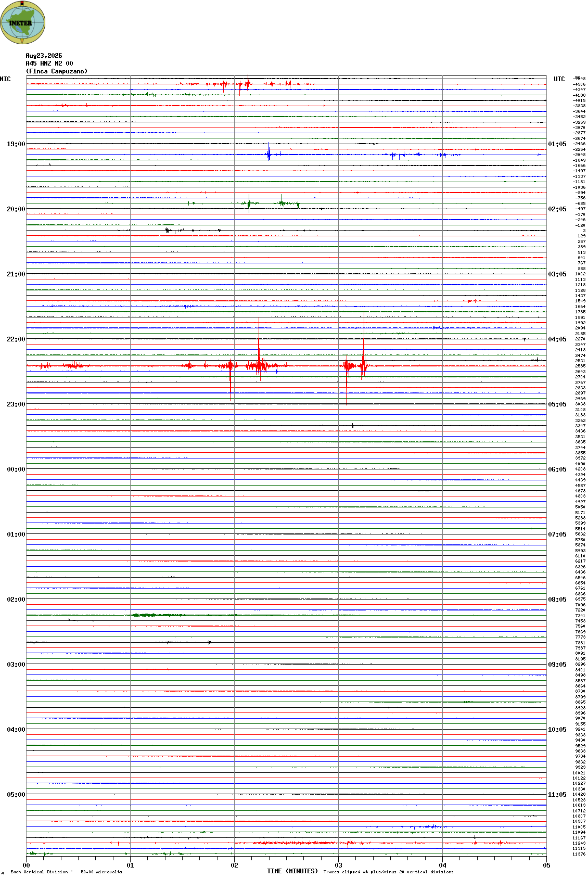588x879 pixels.
Task: Click the 21:00 local time label
Action: 16,274
